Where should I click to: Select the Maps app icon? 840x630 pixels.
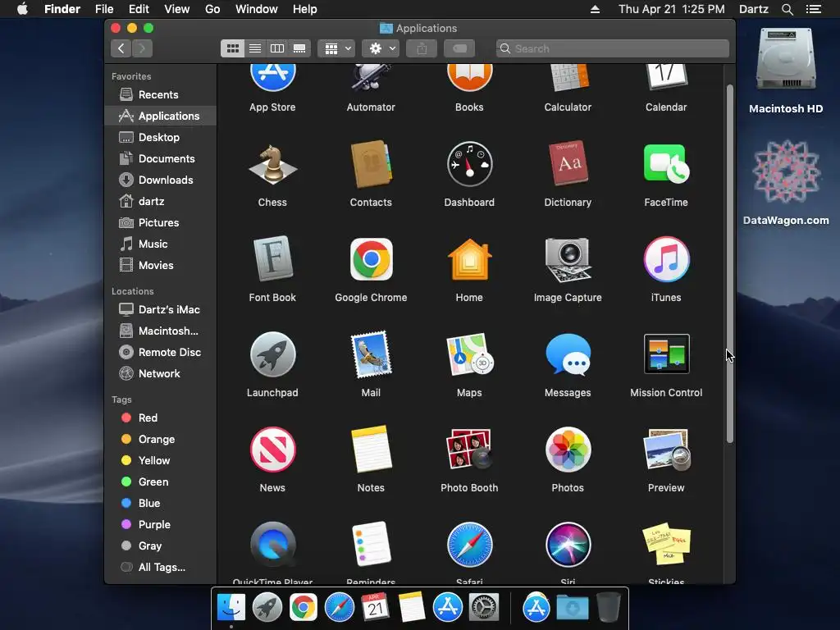469,354
